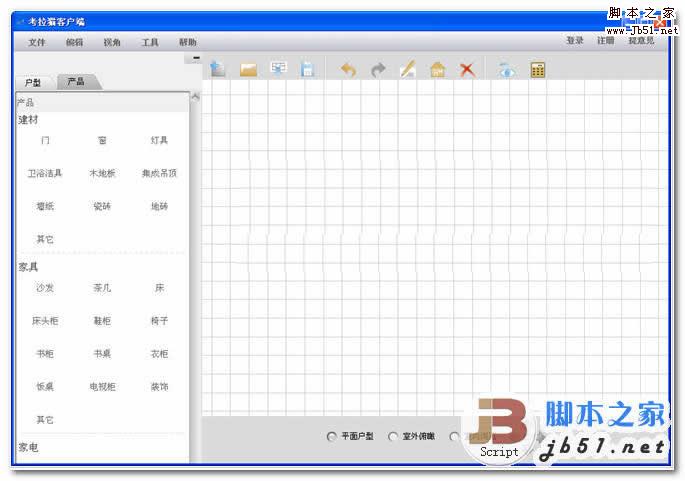
Task: Choose 地砖 product category
Action: 159,206
